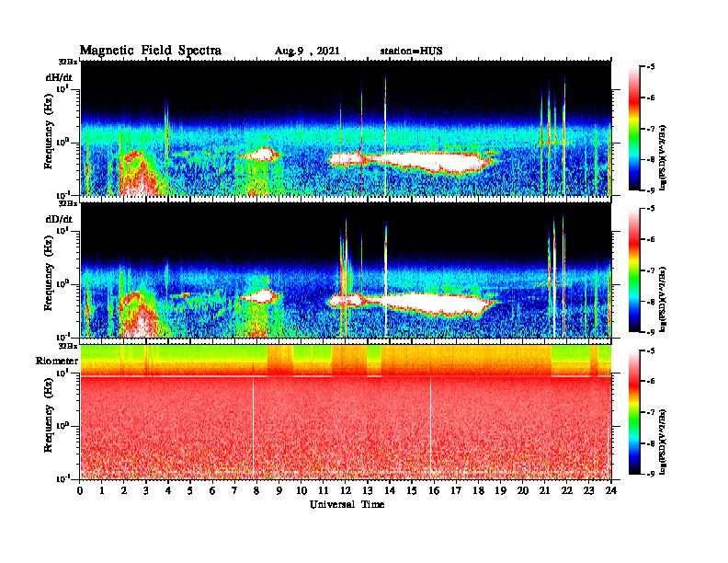This screenshot has height=563, width=728.
Task: Click hour 3 on the Universal Time axis
Action: tap(147, 490)
